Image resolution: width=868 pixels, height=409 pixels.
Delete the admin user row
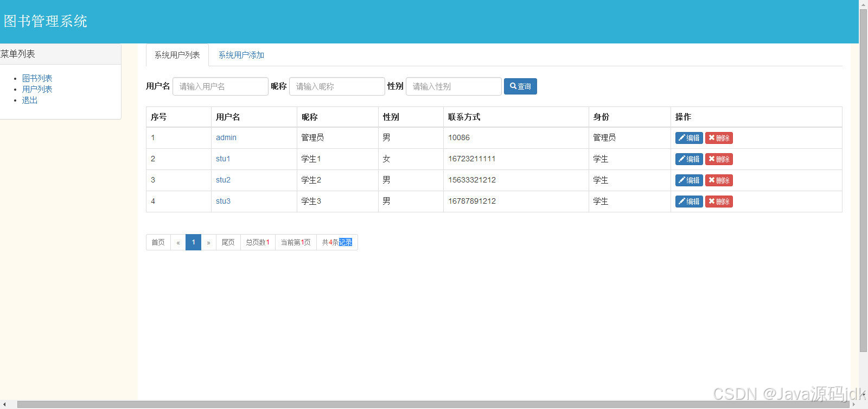[x=719, y=138]
